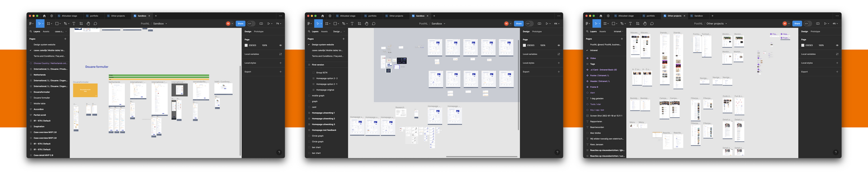Image resolution: width=868 pixels, height=177 pixels.
Task: Click horizontal canvas scrollbar in middle window
Action: pos(481,157)
